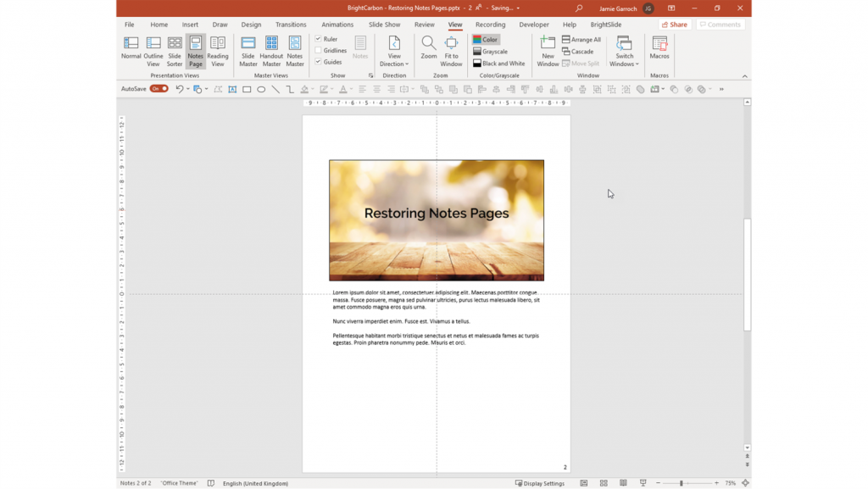The height and width of the screenshot is (489, 868).
Task: Expand the Font Color dropdown on Quick Access Toolbar
Action: pyautogui.click(x=349, y=89)
